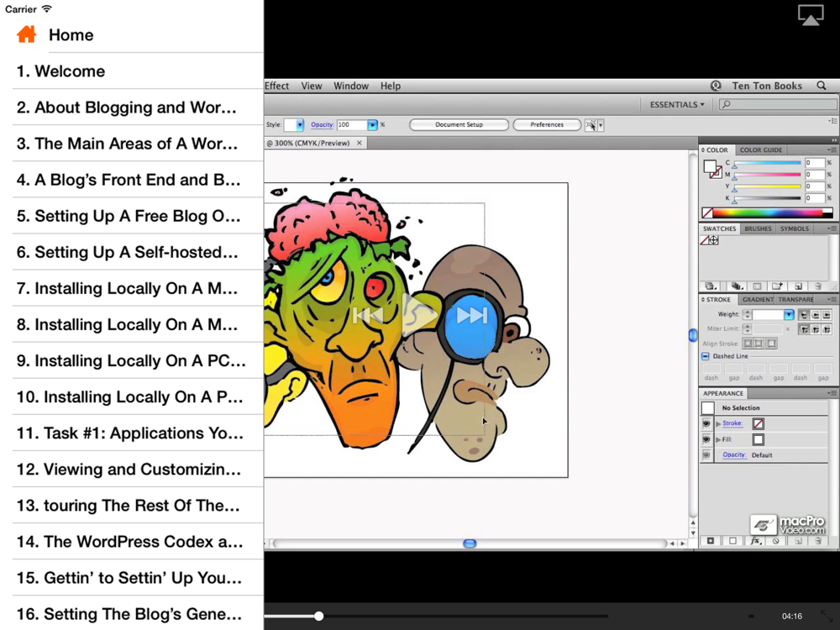Switch to the Symbols tab
Image resolution: width=840 pixels, height=630 pixels.
[795, 228]
